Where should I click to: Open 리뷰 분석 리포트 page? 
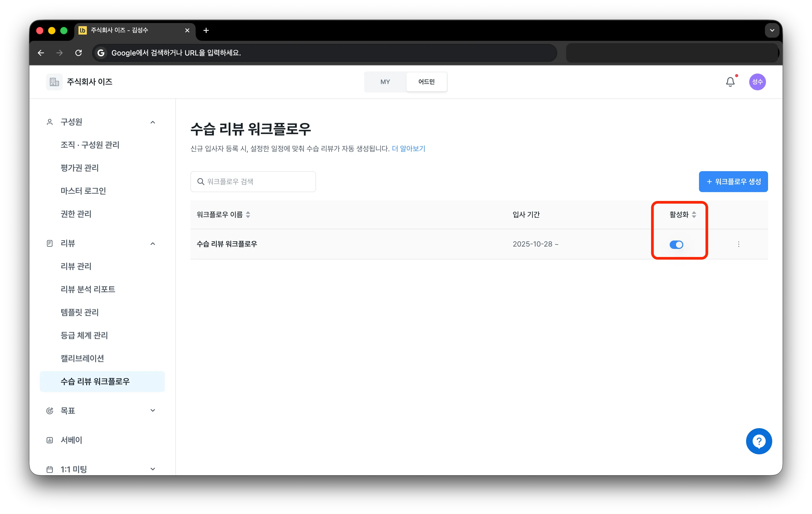point(88,289)
